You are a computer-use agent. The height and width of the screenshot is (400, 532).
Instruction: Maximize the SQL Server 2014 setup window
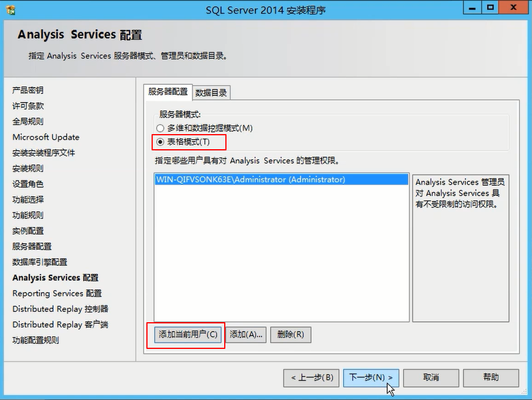[x=490, y=8]
